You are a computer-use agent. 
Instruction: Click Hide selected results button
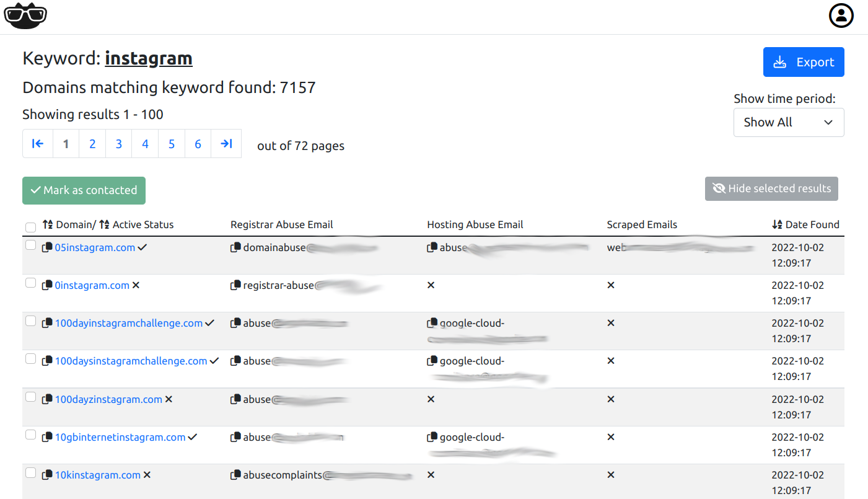coord(771,188)
